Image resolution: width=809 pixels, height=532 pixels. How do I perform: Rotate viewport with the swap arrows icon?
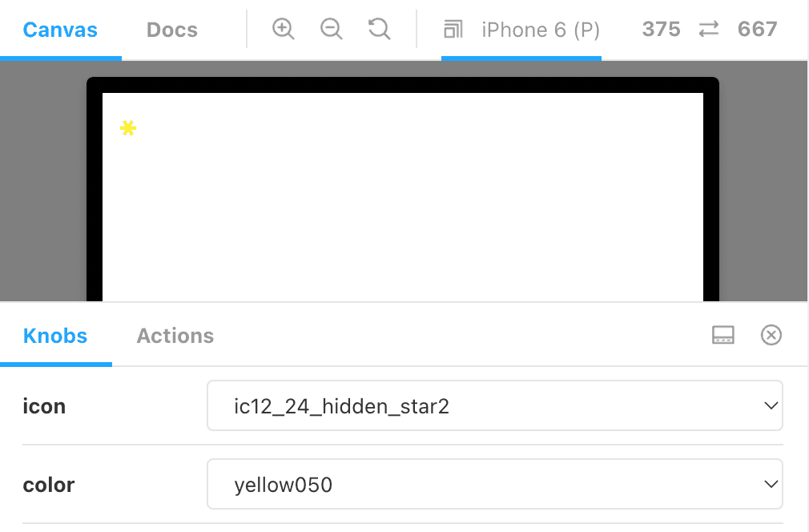pos(709,30)
